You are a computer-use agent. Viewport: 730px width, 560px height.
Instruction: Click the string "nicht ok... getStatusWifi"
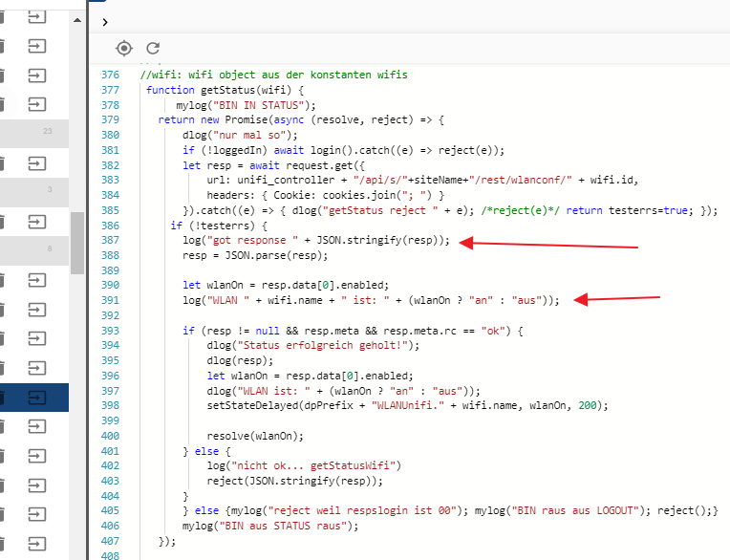tap(313, 466)
